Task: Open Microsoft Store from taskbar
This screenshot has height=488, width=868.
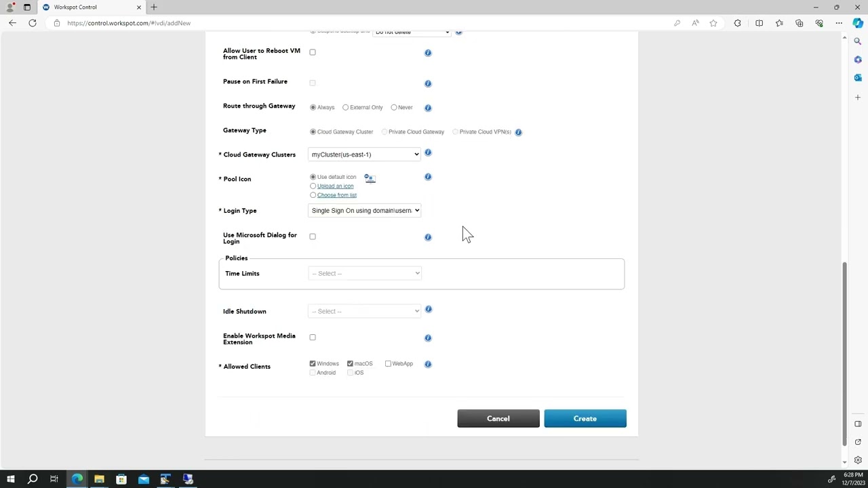Action: click(x=121, y=479)
